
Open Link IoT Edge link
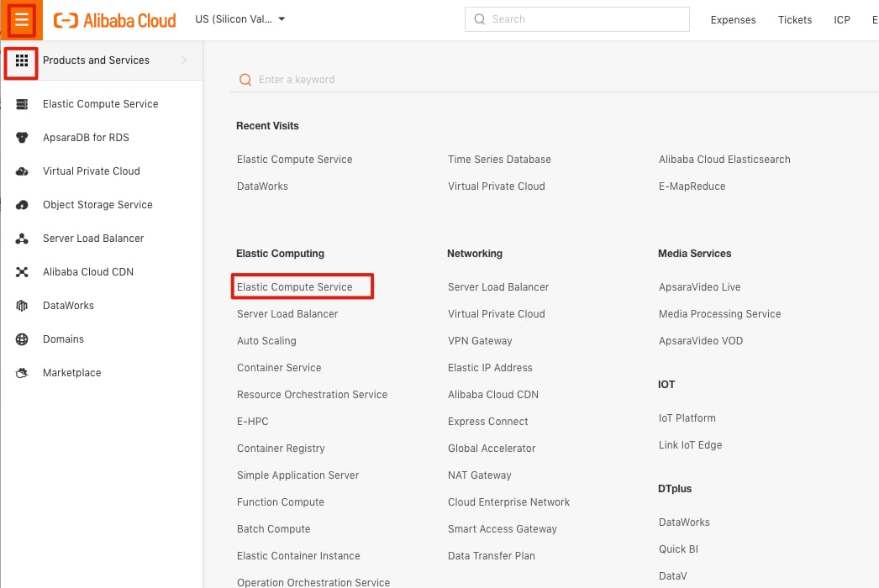tap(690, 446)
